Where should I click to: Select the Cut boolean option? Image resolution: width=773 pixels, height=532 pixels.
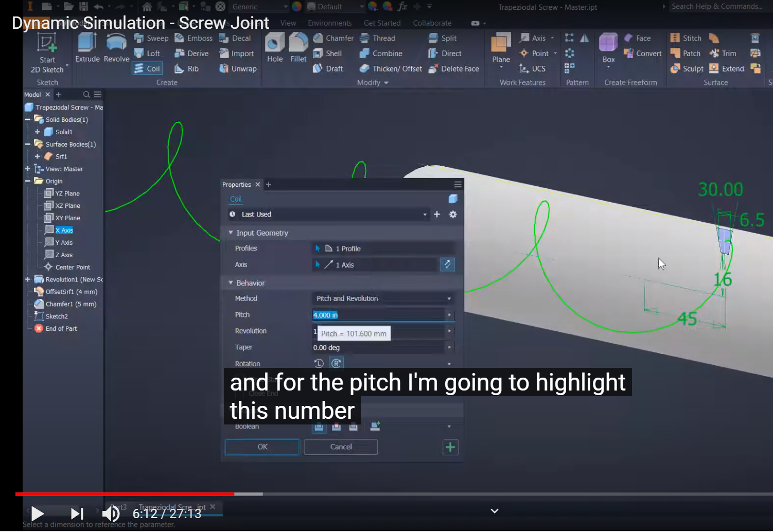(336, 426)
